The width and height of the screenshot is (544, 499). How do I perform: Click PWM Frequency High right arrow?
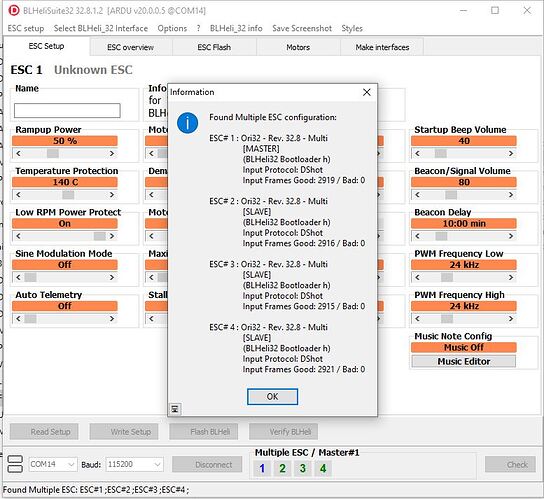(x=511, y=319)
